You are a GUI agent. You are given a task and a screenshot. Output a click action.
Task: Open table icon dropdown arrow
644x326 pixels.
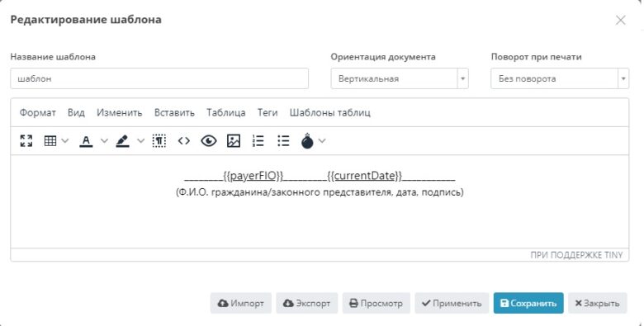pyautogui.click(x=65, y=141)
